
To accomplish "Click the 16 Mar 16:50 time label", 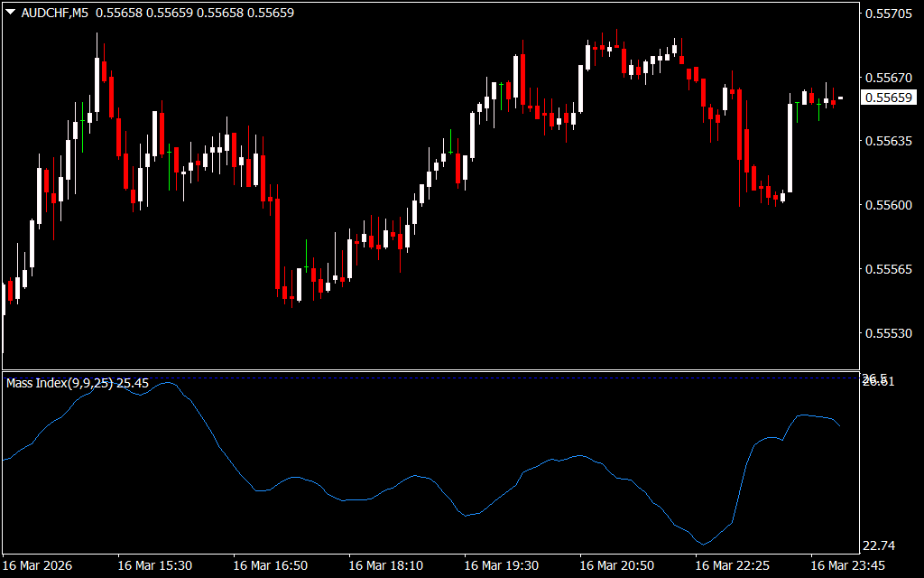I will coord(270,565).
